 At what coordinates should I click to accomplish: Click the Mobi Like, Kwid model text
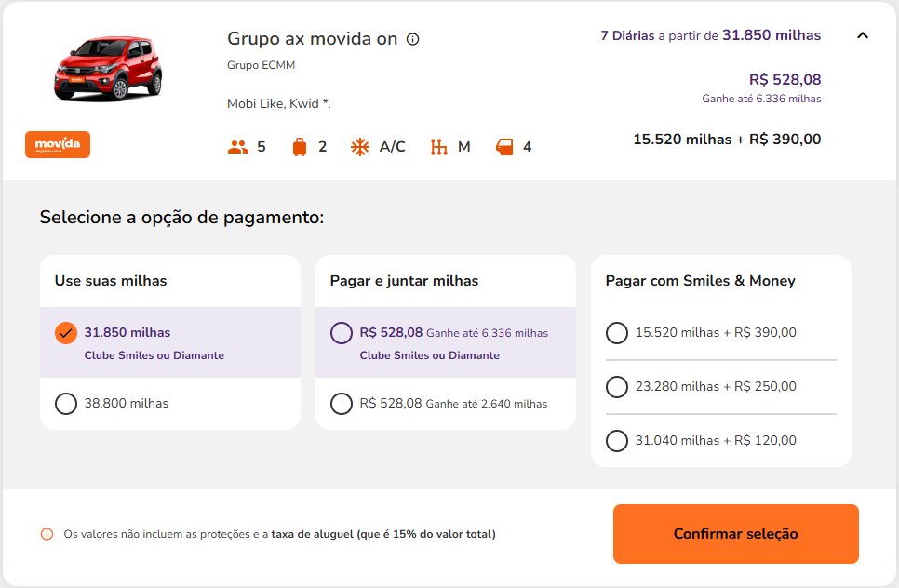pos(278,103)
